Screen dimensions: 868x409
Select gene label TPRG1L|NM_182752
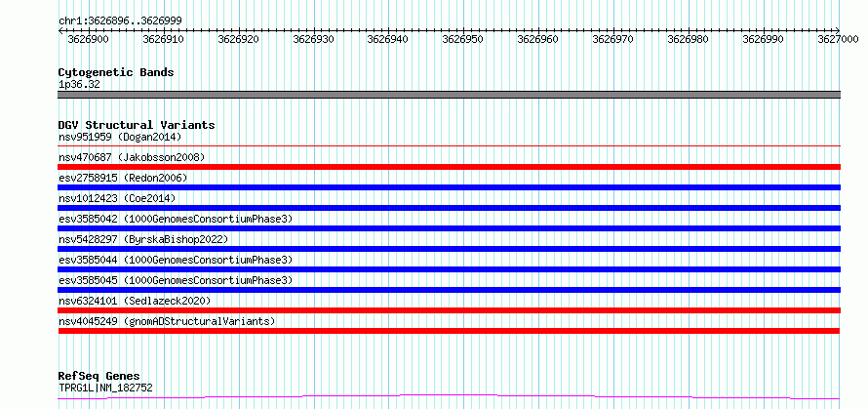point(105,388)
